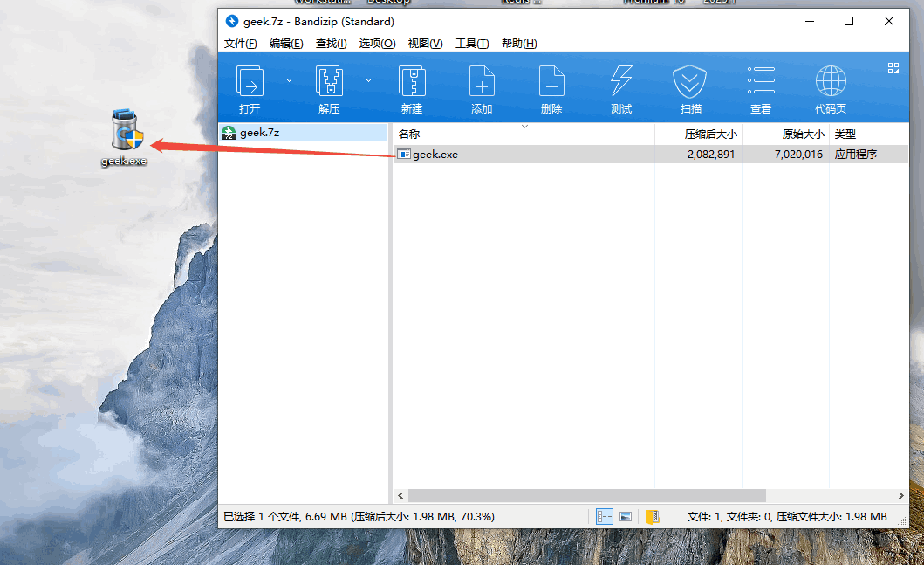The image size is (924, 565).
Task: Select the geek.exe desktop icon
Action: tap(126, 137)
